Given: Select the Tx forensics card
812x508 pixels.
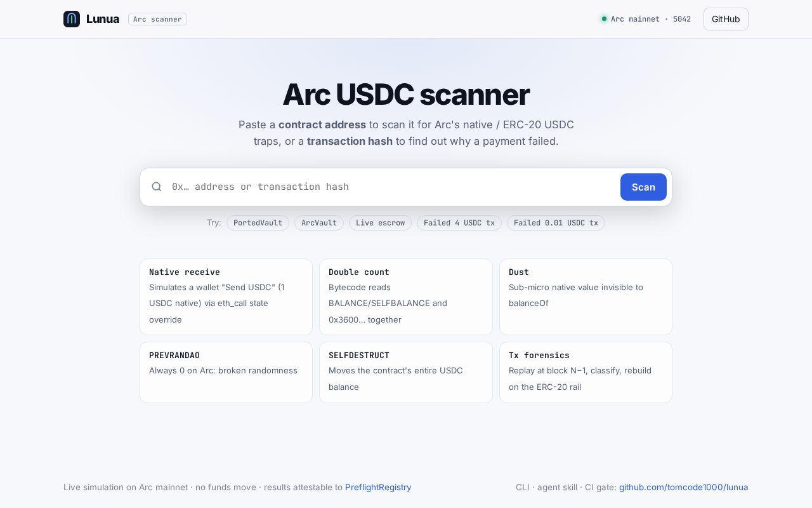Looking at the screenshot, I should pyautogui.click(x=586, y=372).
